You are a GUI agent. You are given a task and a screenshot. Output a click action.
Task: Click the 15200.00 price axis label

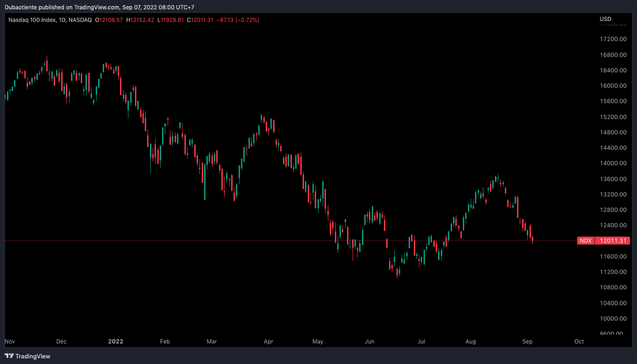click(x=613, y=117)
